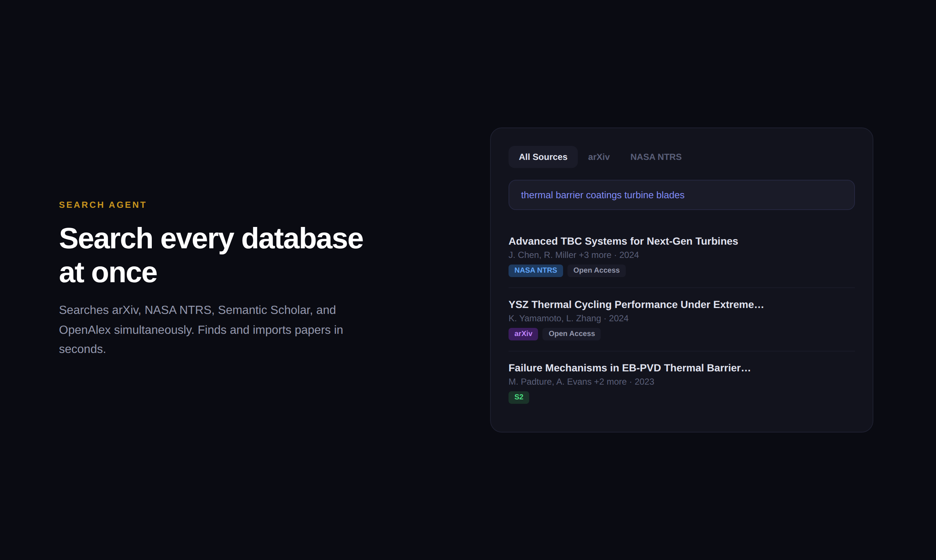This screenshot has height=560, width=936.
Task: Click the Search every database at once heading
Action: [x=211, y=255]
